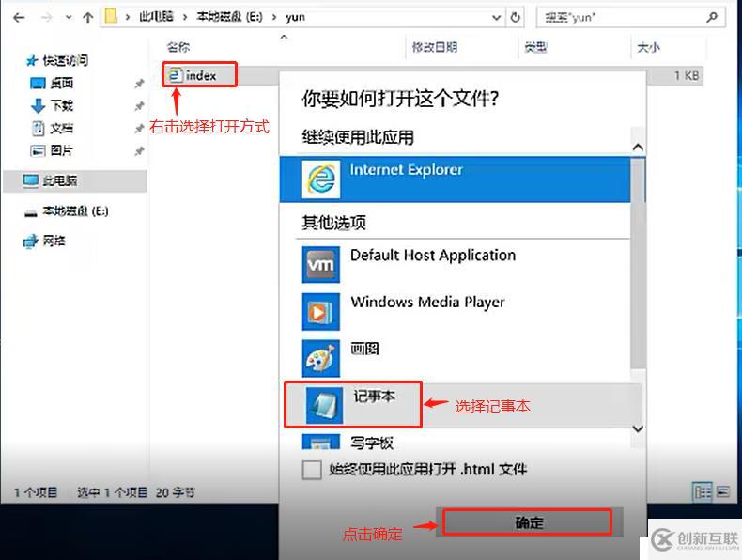Choose Windows Media Player label
This screenshot has width=742, height=560.
[x=427, y=302]
